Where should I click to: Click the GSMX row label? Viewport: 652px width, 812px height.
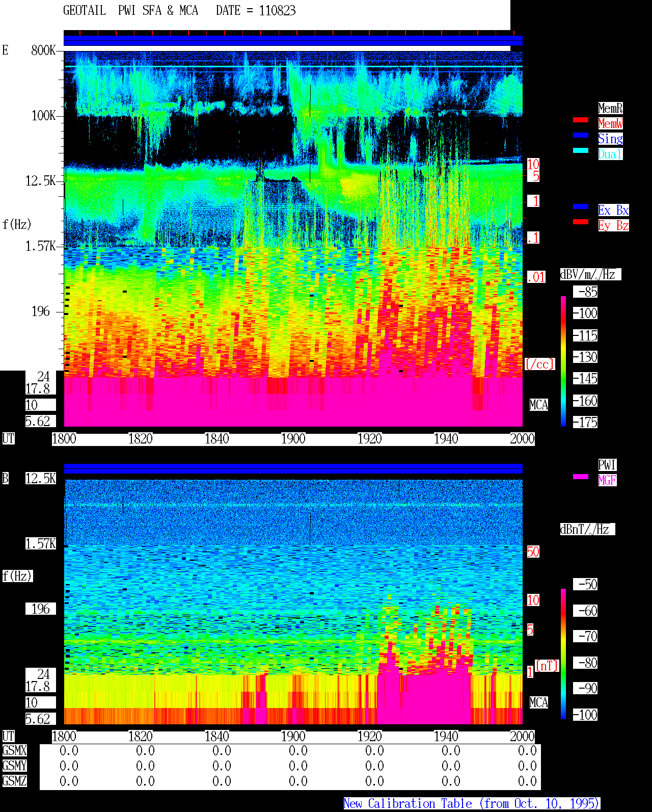pos(14,750)
